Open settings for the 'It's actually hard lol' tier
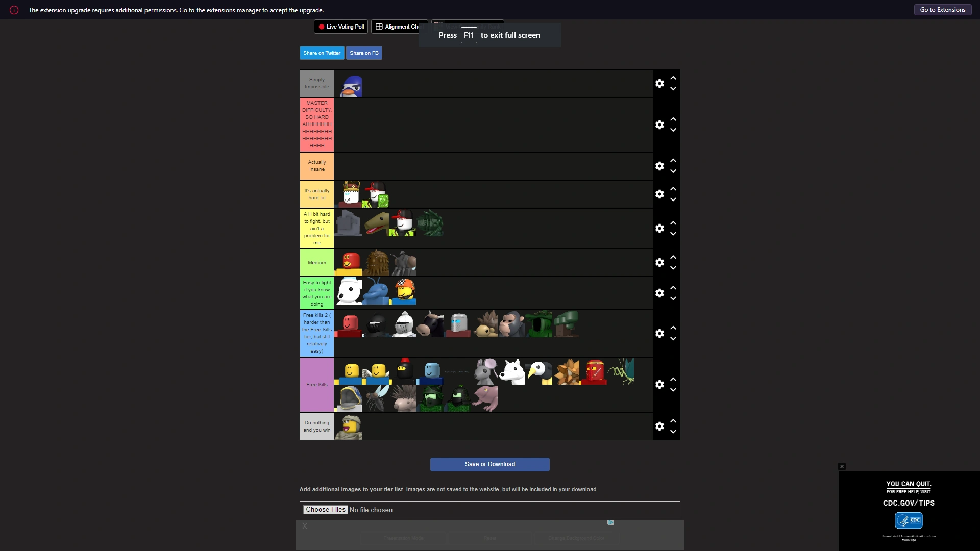Image resolution: width=980 pixels, height=551 pixels. point(659,194)
